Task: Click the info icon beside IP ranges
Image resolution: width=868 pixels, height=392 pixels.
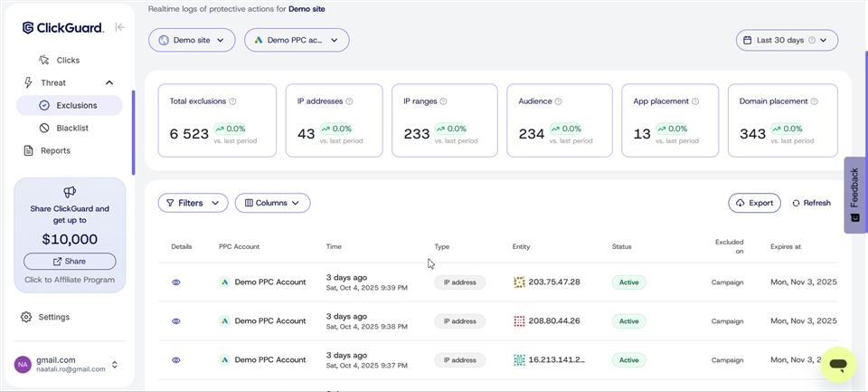Action: 443,101
